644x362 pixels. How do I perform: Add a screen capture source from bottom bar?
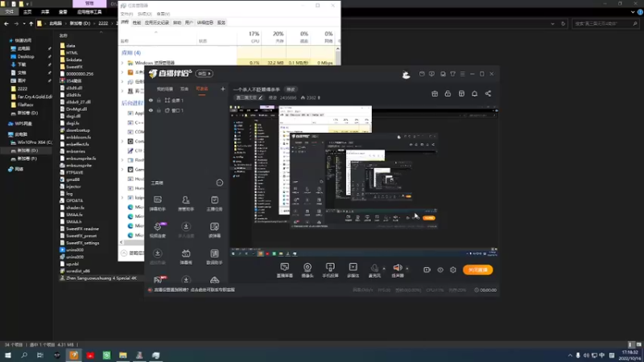point(285,270)
